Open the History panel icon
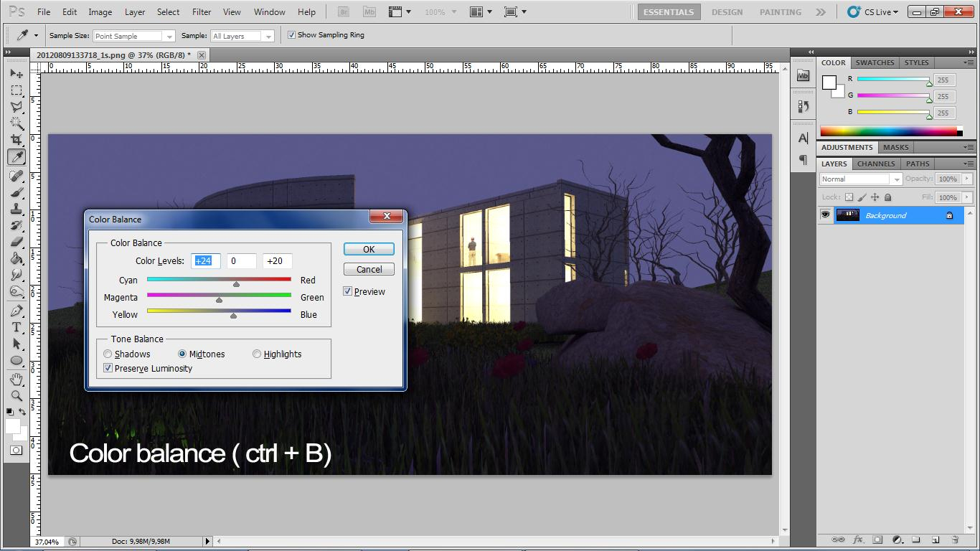The image size is (980, 551). (x=803, y=106)
